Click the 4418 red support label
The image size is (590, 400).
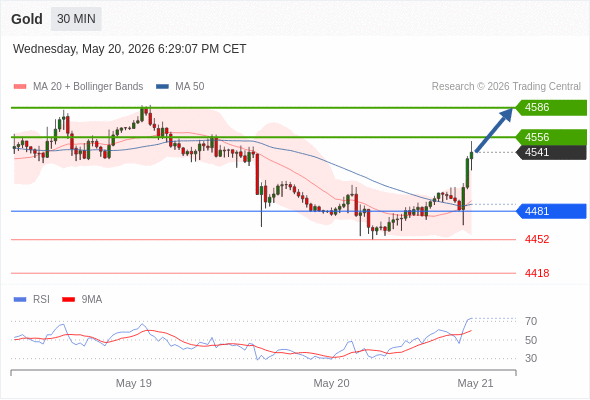pos(537,273)
